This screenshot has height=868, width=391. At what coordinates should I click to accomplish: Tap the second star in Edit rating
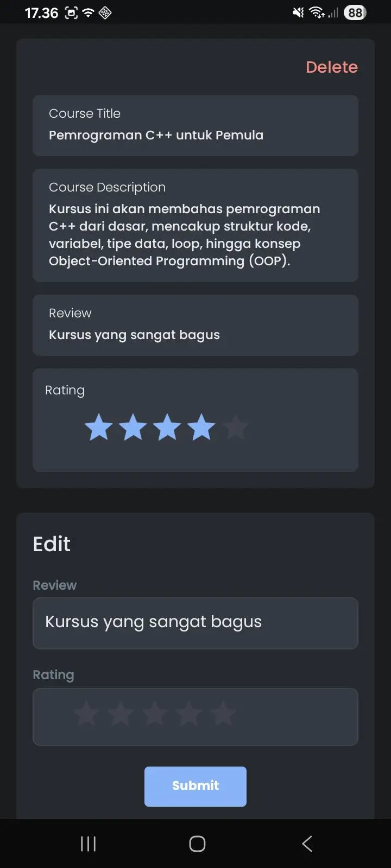120,714
